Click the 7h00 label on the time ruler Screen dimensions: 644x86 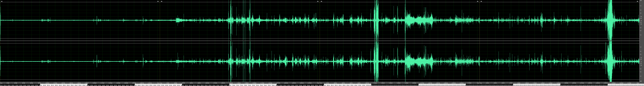point(230,85)
